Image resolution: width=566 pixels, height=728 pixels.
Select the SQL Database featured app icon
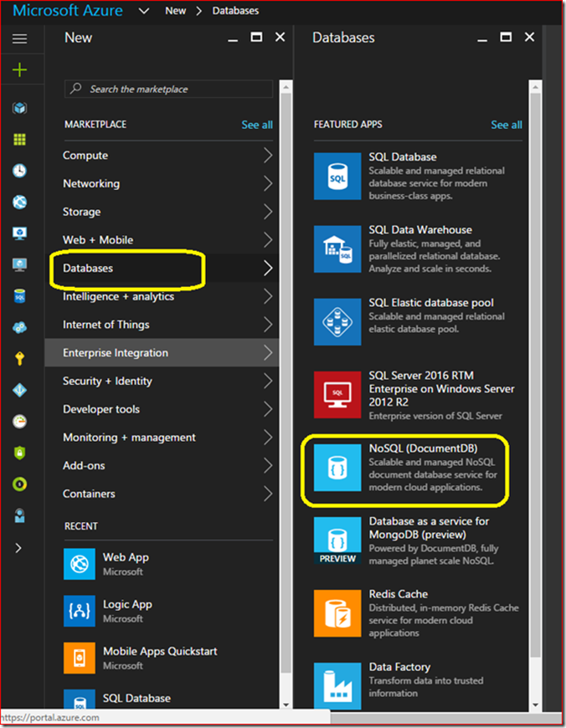coord(337,176)
